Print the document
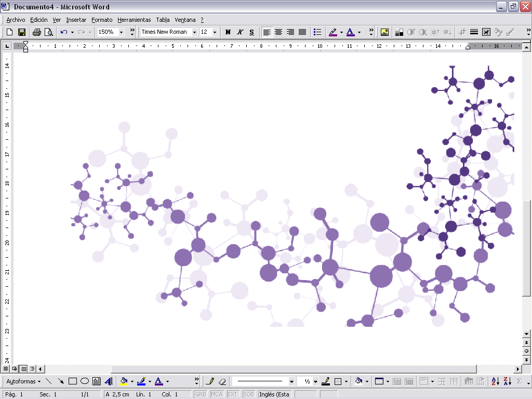The width and height of the screenshot is (532, 399). coord(37,32)
